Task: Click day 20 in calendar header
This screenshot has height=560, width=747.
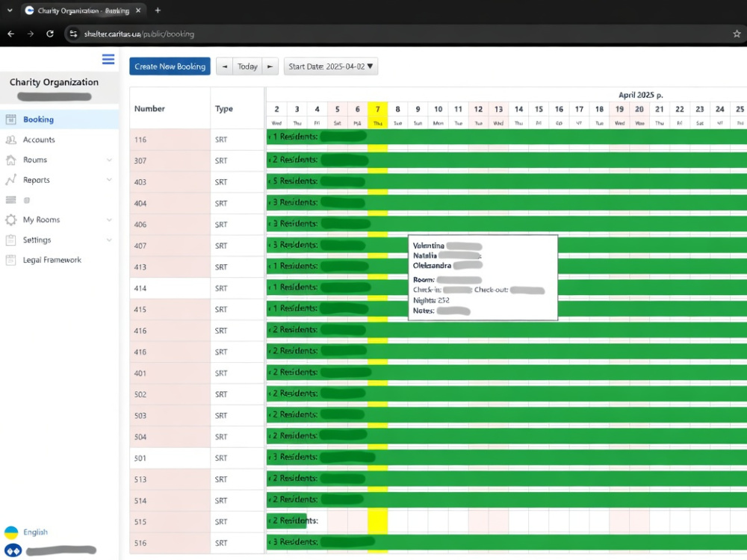Action: [639, 109]
